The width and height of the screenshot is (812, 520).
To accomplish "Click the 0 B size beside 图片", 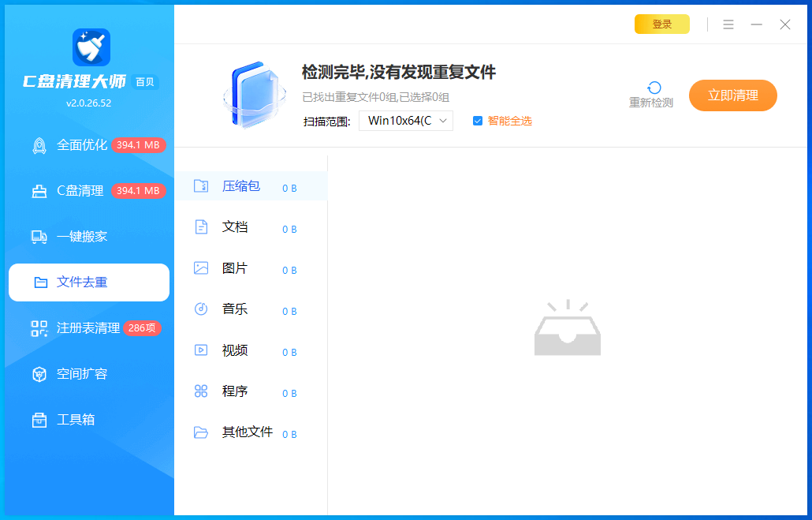I will (x=289, y=270).
